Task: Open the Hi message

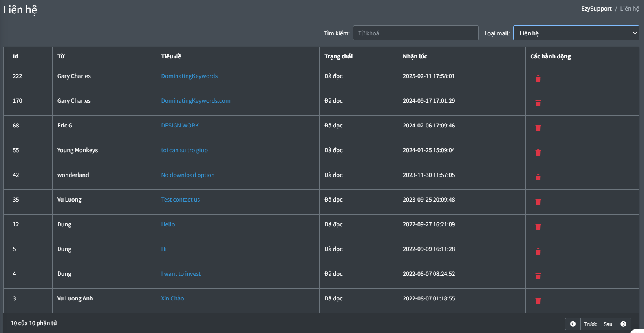Action: coord(164,249)
